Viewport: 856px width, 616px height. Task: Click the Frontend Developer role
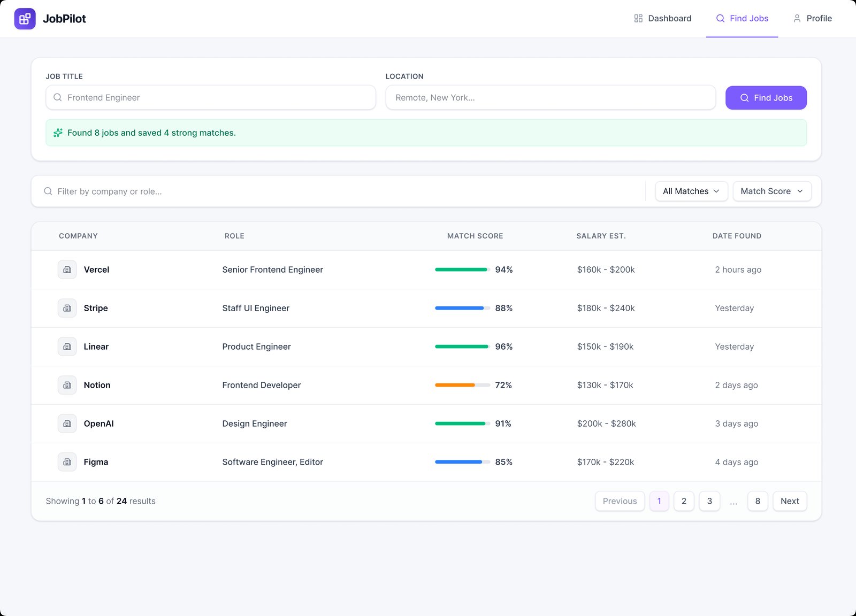pyautogui.click(x=262, y=385)
